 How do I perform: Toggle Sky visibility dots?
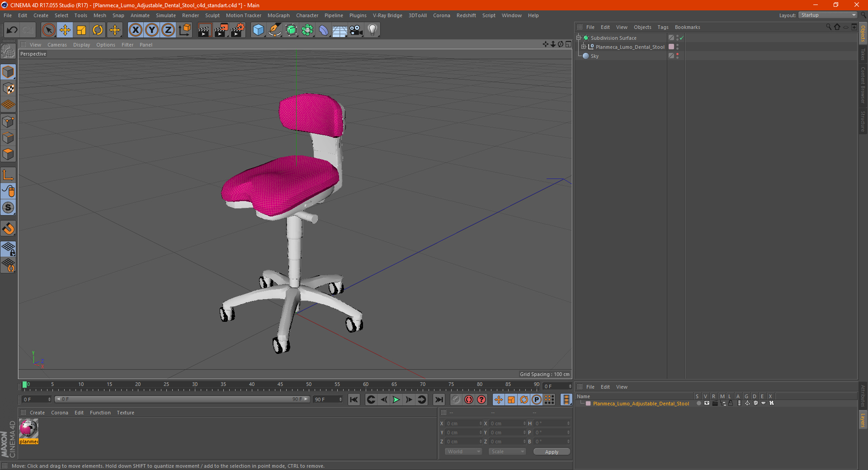pos(677,56)
